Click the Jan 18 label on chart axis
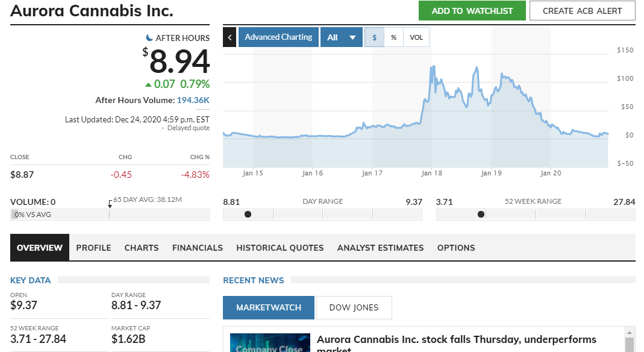Viewport: 644px width, 352px height. tap(432, 173)
